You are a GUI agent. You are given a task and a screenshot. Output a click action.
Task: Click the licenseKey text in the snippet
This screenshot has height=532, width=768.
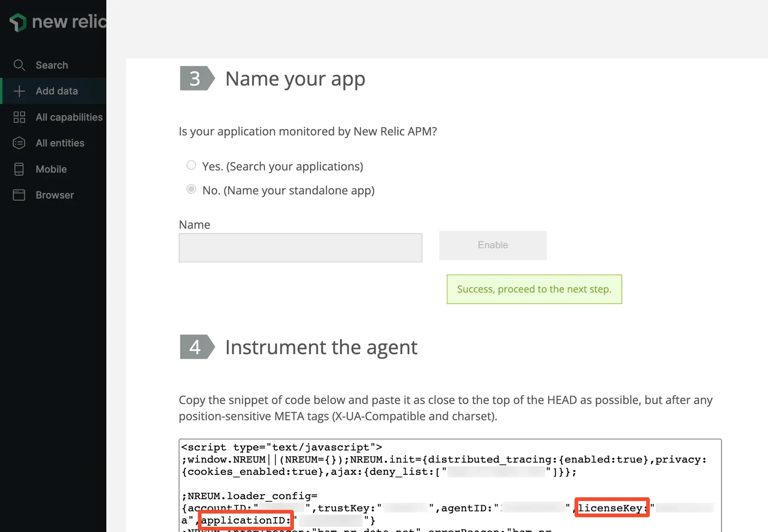612,508
